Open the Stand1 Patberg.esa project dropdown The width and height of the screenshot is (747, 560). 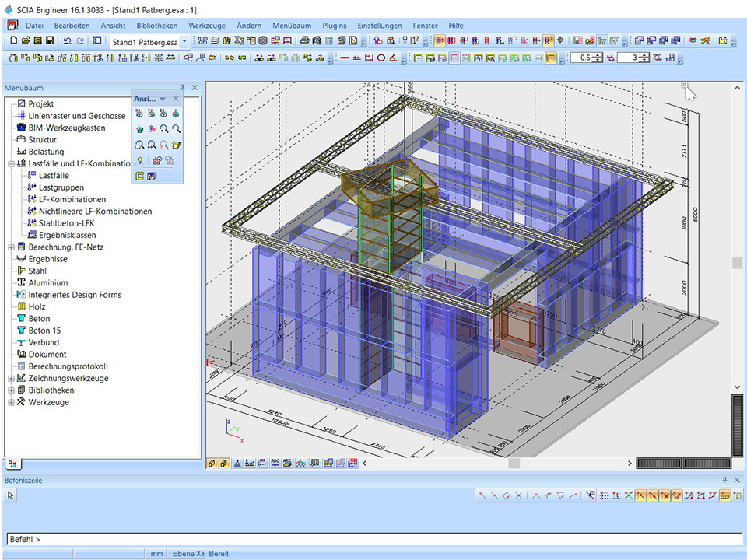coord(184,41)
